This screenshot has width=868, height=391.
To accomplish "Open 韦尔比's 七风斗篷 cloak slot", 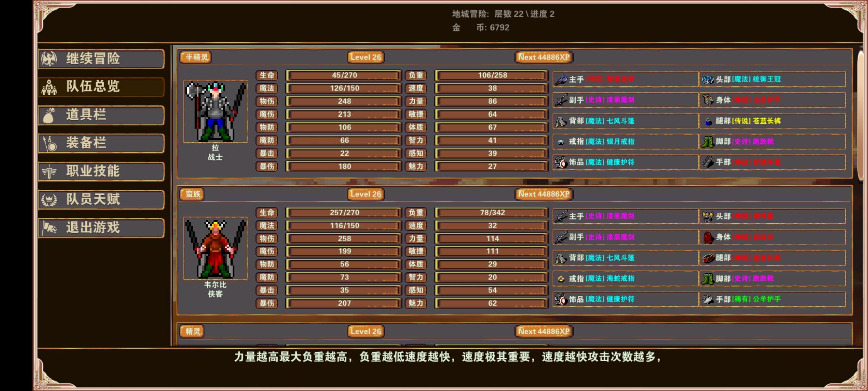I will [625, 258].
